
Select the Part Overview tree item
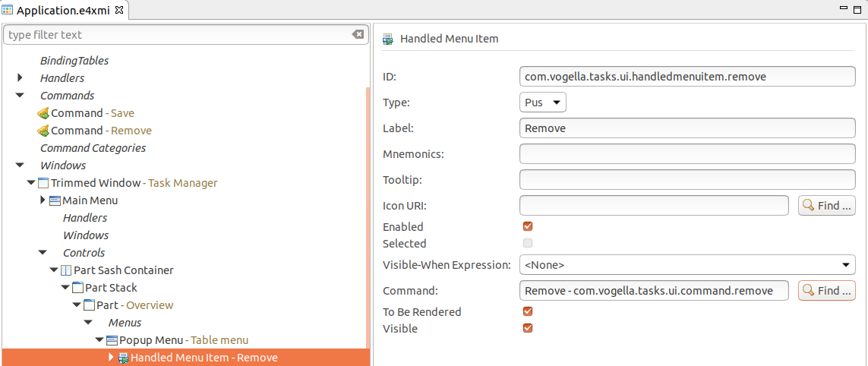[134, 305]
